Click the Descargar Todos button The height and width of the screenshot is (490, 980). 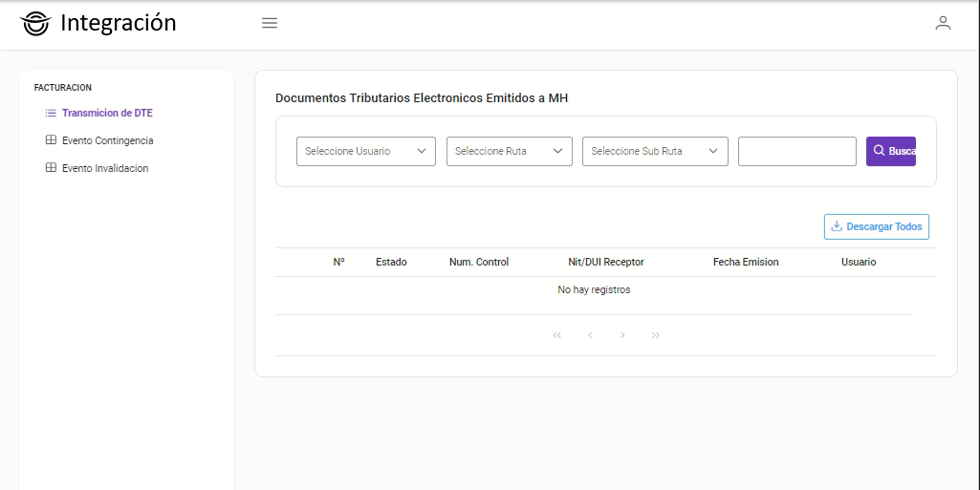click(x=876, y=226)
